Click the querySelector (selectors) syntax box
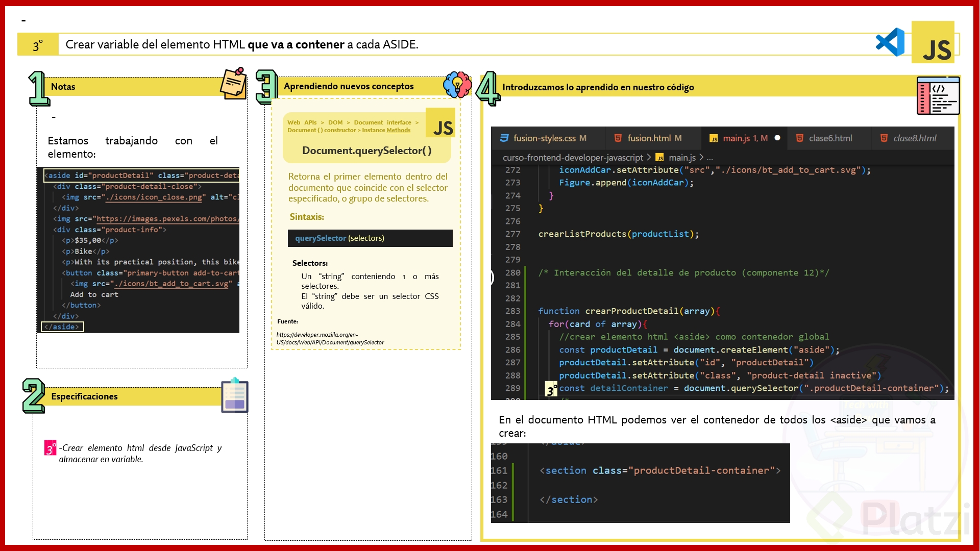The width and height of the screenshot is (980, 551). tap(370, 238)
